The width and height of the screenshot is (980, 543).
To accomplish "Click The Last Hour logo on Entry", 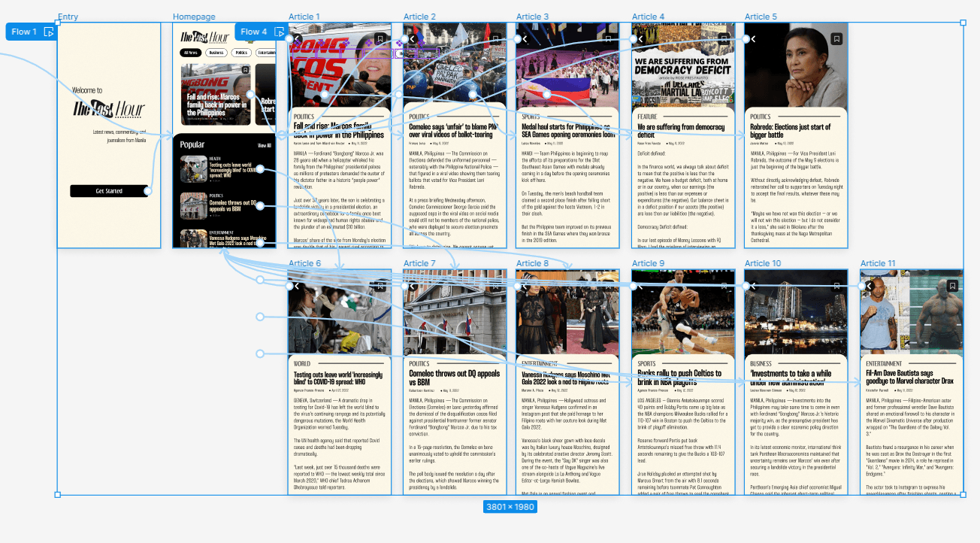I will 107,110.
